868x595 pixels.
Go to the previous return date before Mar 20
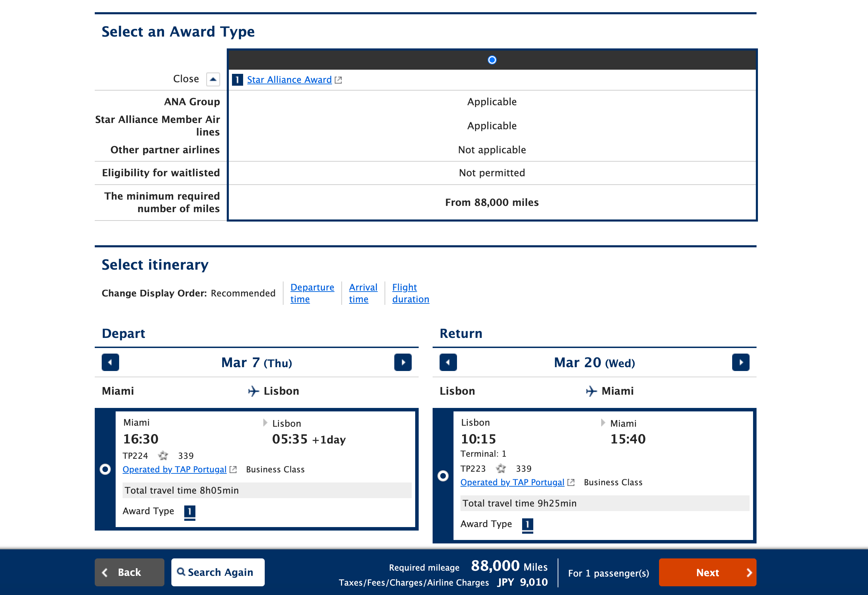point(448,362)
